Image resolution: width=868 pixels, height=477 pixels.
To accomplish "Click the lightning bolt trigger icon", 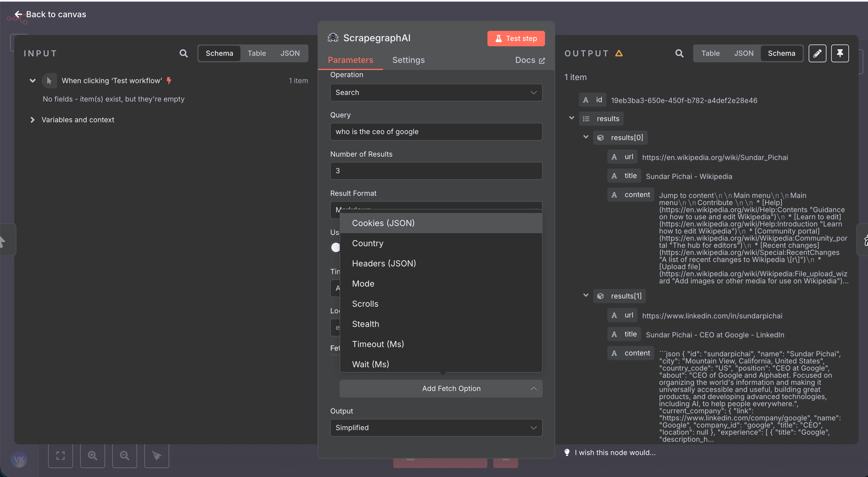I will [x=169, y=80].
